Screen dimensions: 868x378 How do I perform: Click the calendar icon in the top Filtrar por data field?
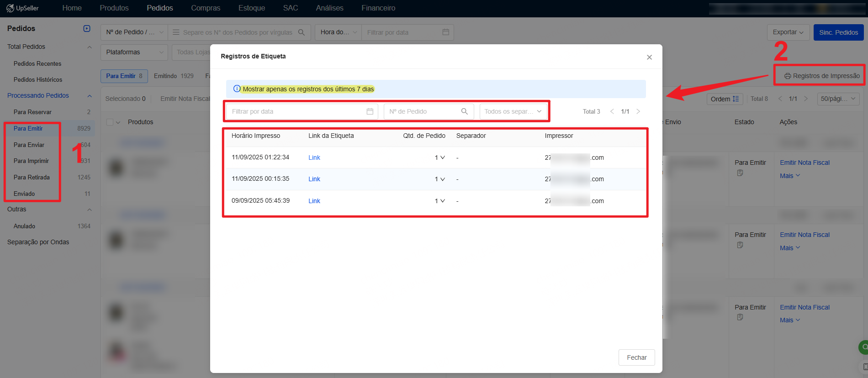pos(446,32)
